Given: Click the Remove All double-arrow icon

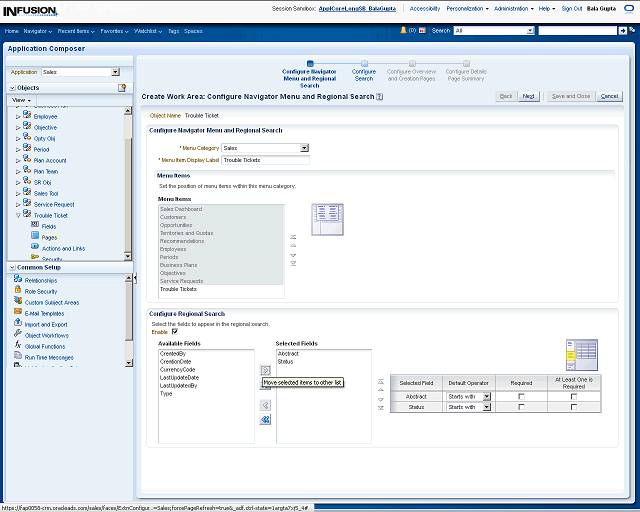Looking at the screenshot, I should [x=265, y=420].
